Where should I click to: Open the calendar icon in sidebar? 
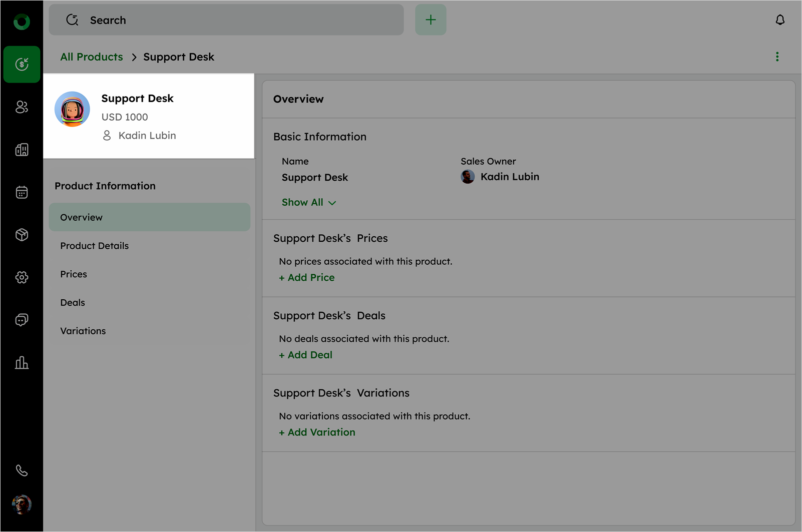[22, 192]
